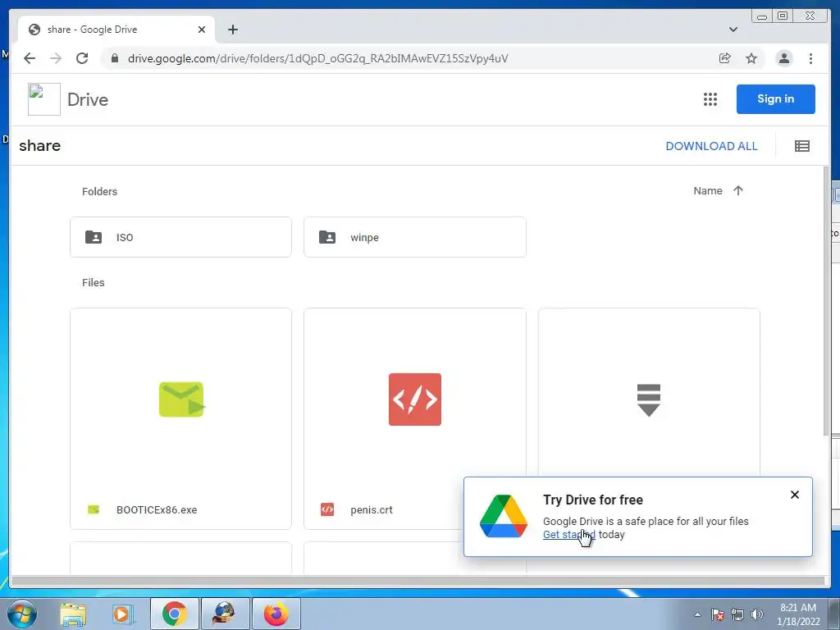
Task: Reverse sort direction with the up arrow
Action: pos(737,190)
